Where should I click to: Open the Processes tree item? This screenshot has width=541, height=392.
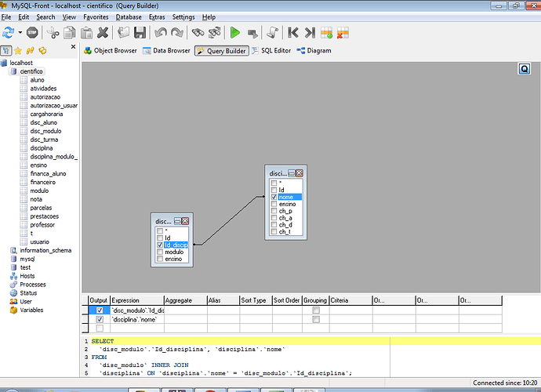click(x=33, y=285)
